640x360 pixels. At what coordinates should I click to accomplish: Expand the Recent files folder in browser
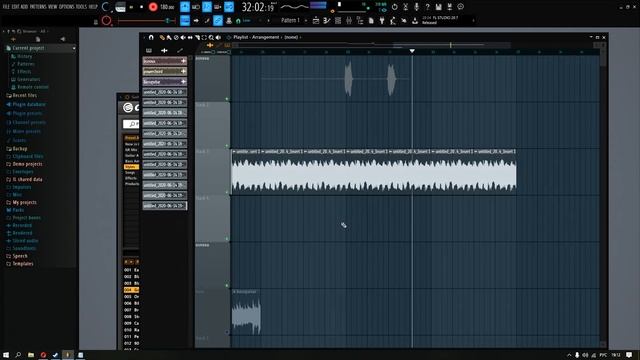coord(21,96)
